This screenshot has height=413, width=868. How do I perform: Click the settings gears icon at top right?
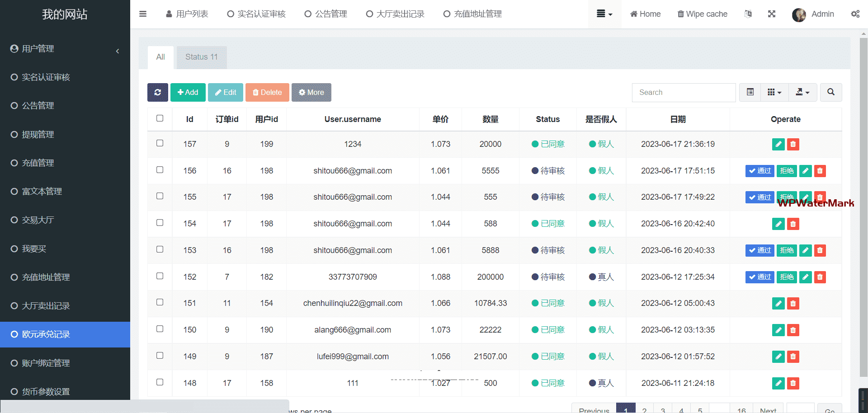[855, 14]
